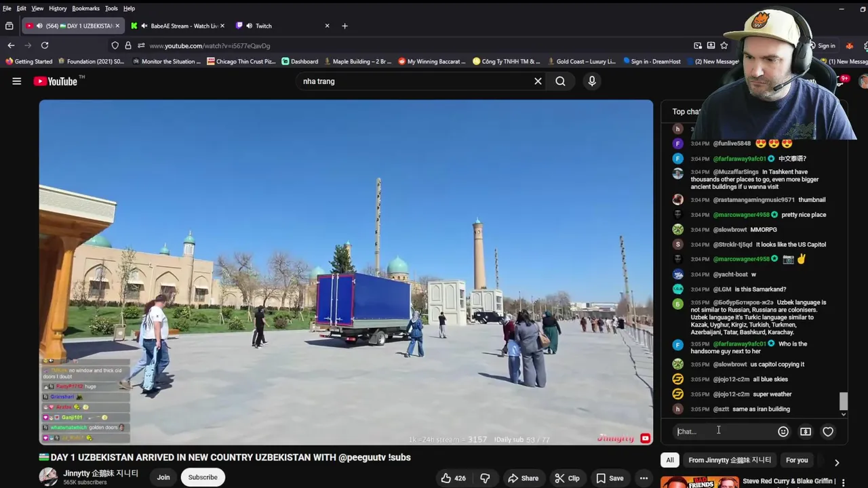Reload the current page
The image size is (868, 488).
point(45,45)
